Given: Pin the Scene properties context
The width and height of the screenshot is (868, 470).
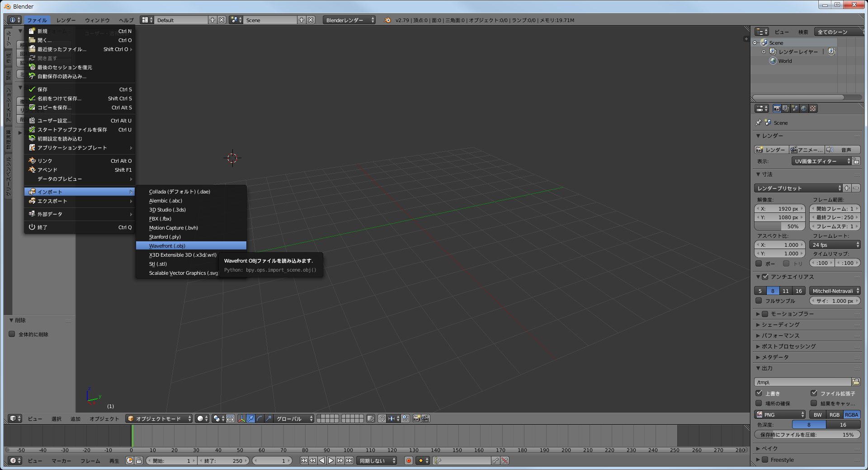Looking at the screenshot, I should (758, 122).
